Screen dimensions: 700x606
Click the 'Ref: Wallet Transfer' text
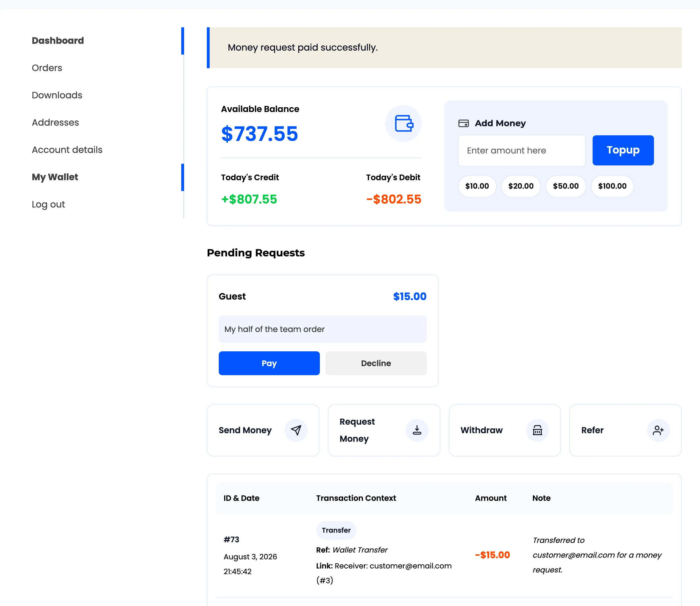(x=352, y=550)
